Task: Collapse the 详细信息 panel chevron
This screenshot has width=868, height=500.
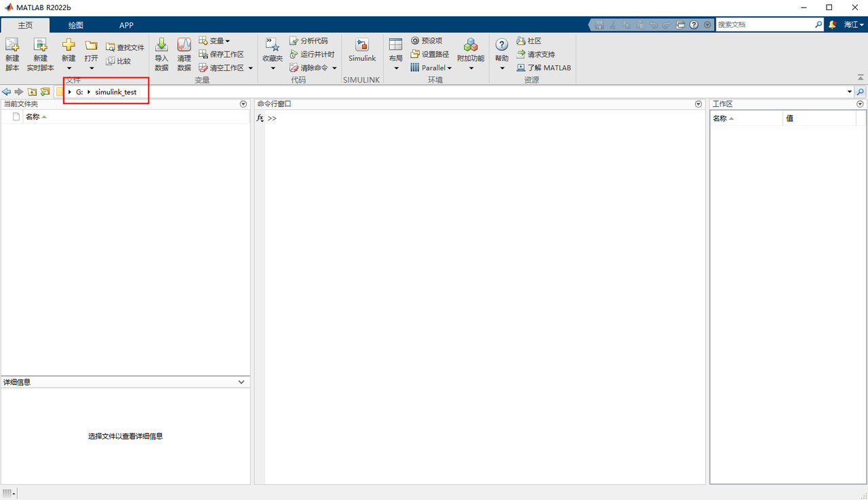Action: pyautogui.click(x=241, y=382)
